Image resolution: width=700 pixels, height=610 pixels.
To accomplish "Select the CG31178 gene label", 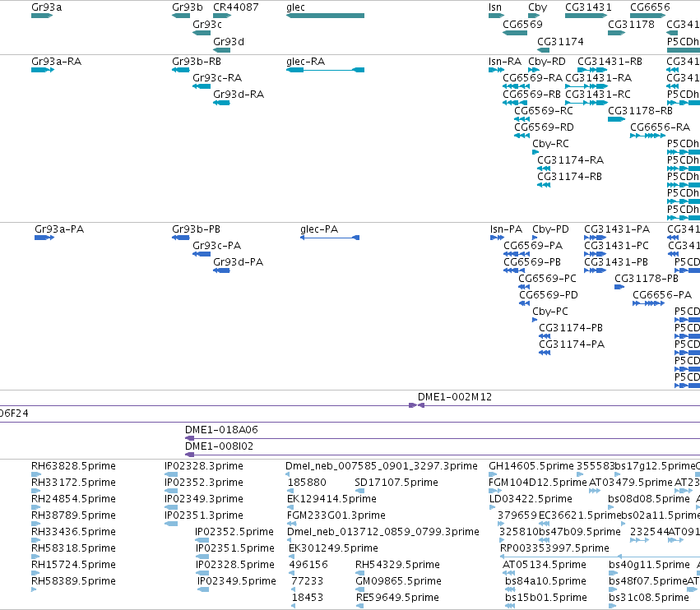I will pyautogui.click(x=631, y=24).
